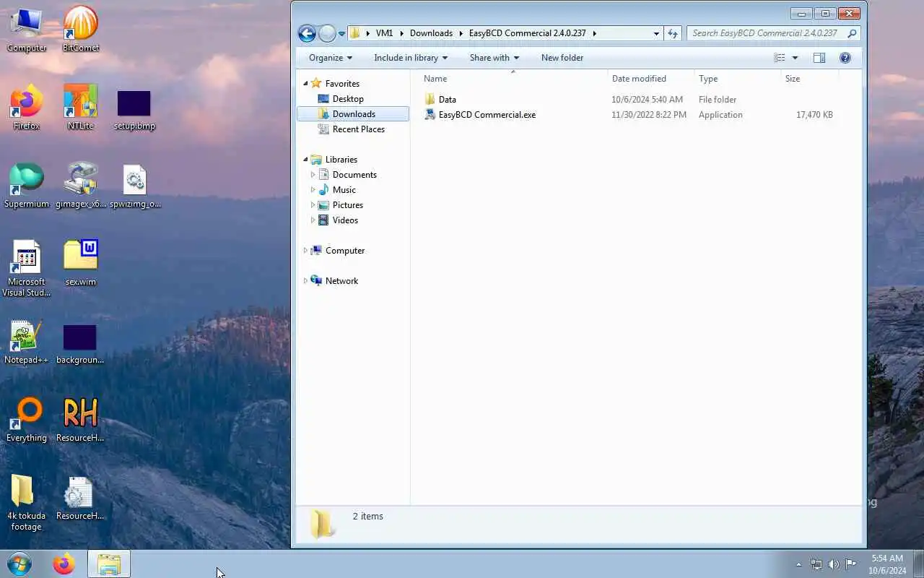Open the Computer desktop icon
Screen dimensions: 924x578
coord(27,29)
